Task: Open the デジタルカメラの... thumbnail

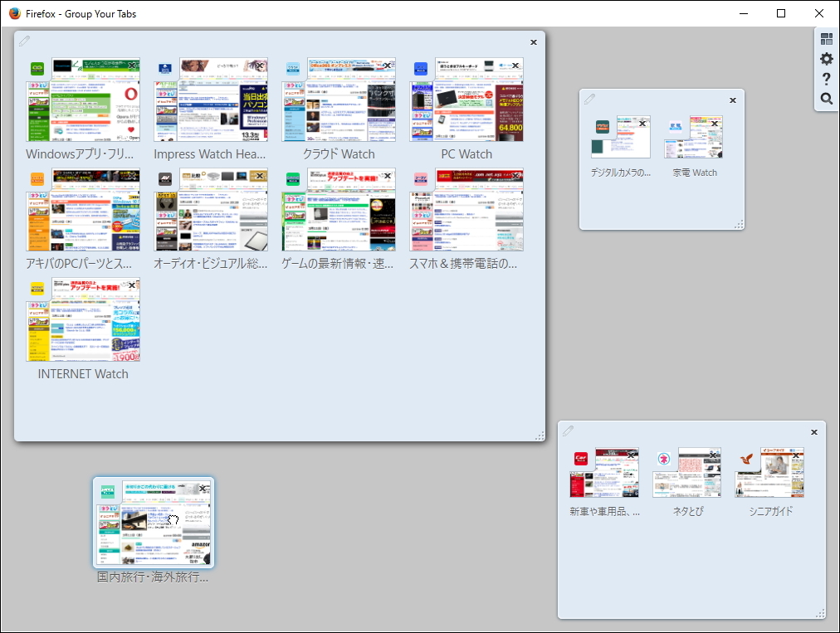Action: (621, 137)
